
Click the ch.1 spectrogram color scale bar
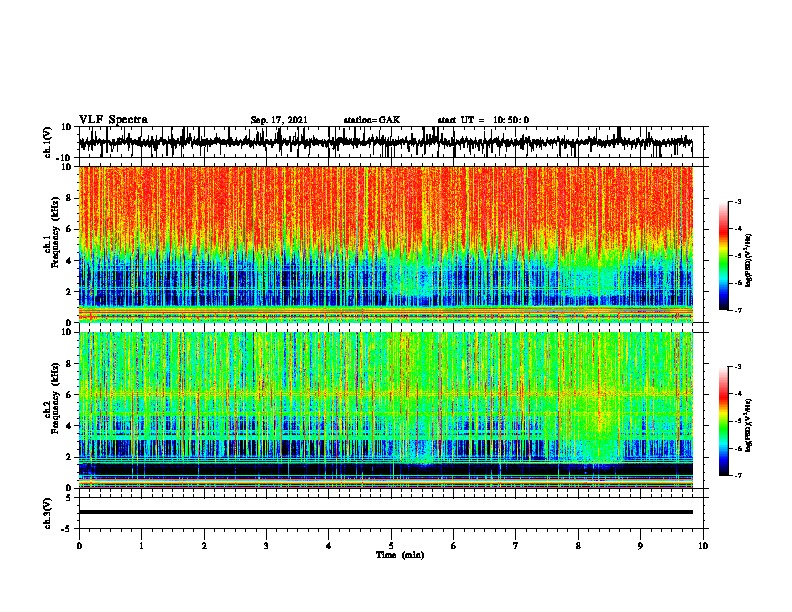click(724, 256)
